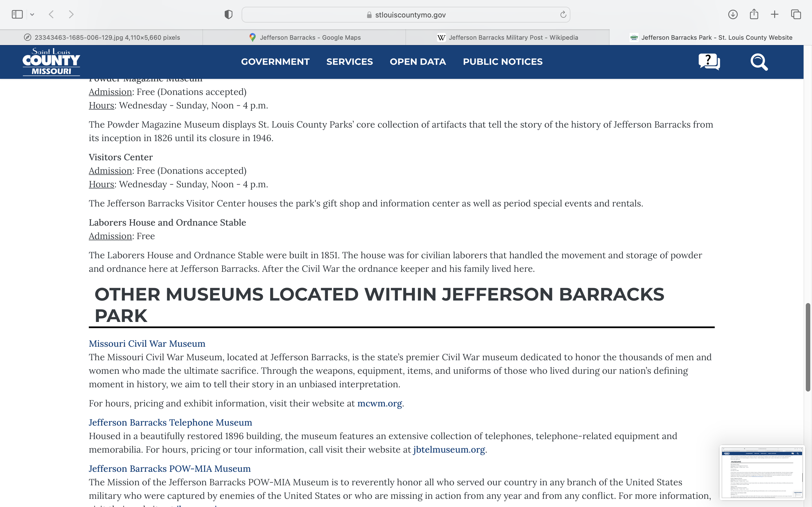Image resolution: width=812 pixels, height=507 pixels.
Task: Open the GOVERNMENT navigation menu
Action: tap(275, 62)
